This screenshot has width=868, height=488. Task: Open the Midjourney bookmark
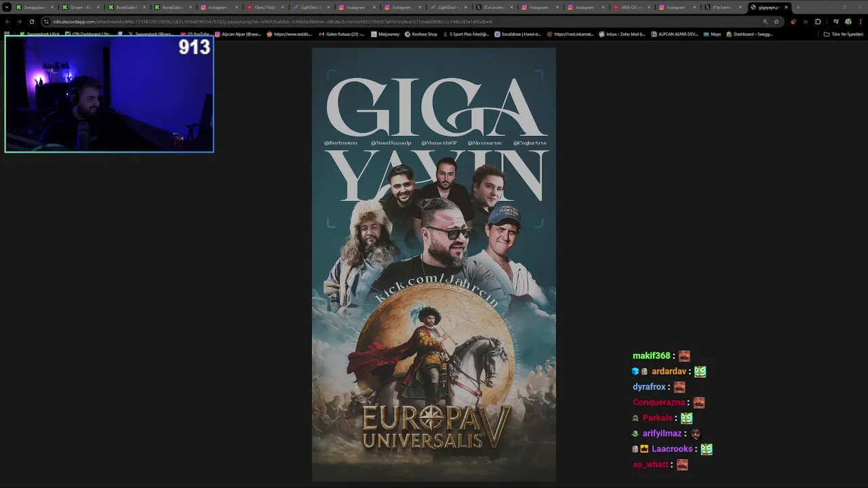[385, 34]
